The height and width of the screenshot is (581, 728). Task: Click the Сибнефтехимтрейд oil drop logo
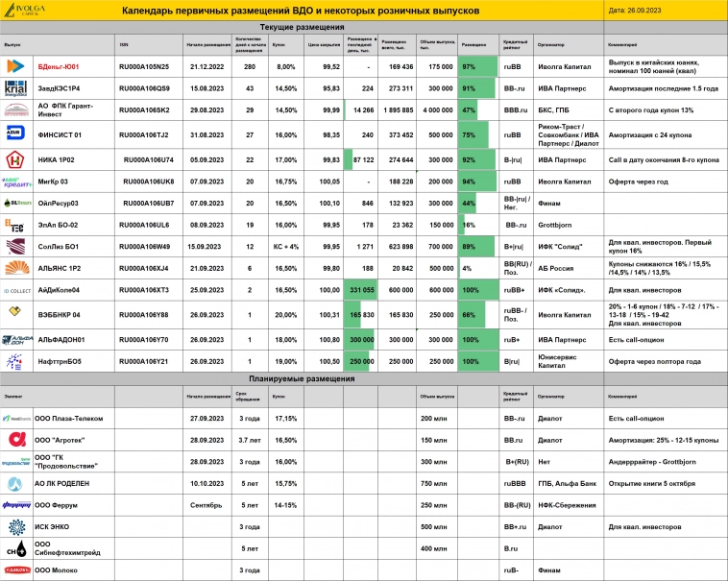[x=16, y=548]
